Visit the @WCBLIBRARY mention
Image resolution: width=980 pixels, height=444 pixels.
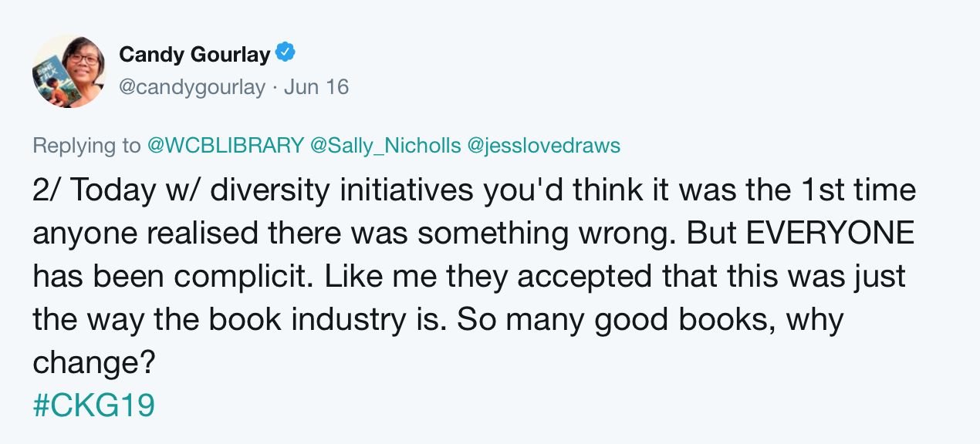pyautogui.click(x=225, y=146)
